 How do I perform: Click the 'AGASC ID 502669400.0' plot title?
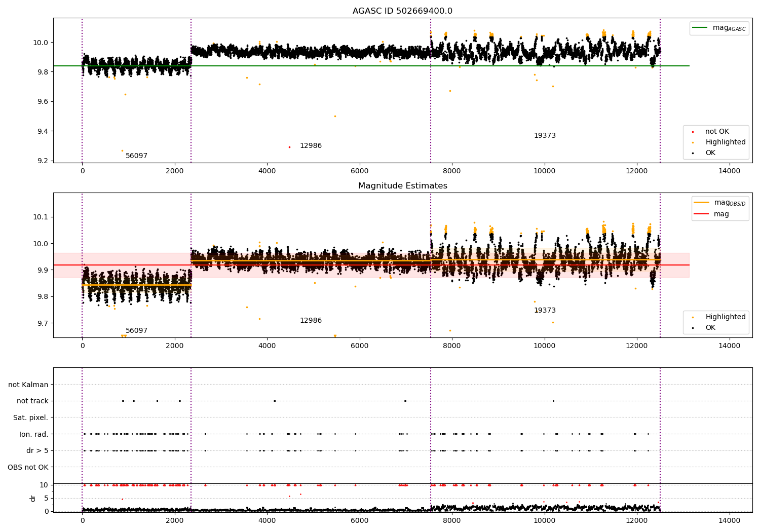pos(402,11)
